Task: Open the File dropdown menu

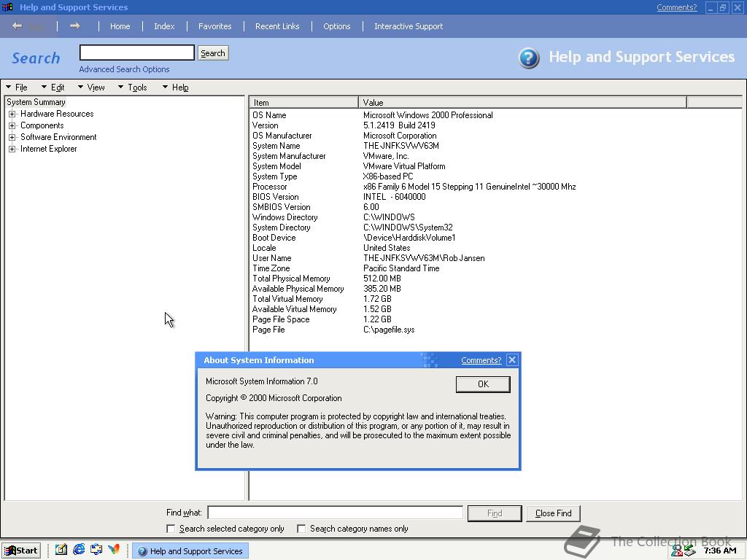Action: click(17, 87)
